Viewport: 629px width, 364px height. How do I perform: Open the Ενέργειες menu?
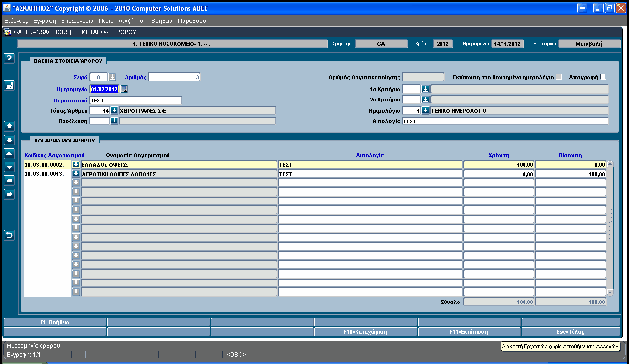pos(16,21)
